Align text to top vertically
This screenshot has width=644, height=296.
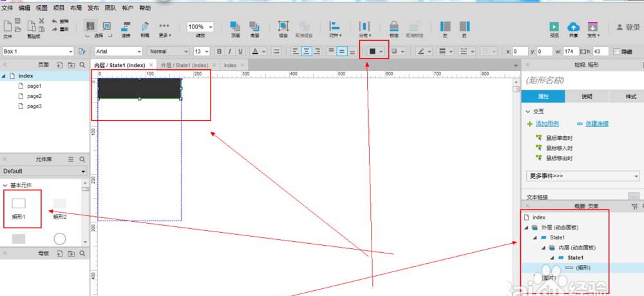330,52
